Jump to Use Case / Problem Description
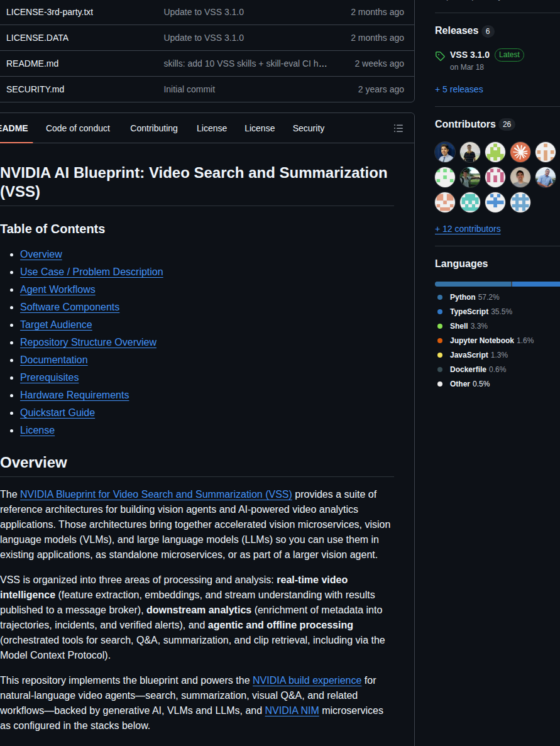 point(91,272)
